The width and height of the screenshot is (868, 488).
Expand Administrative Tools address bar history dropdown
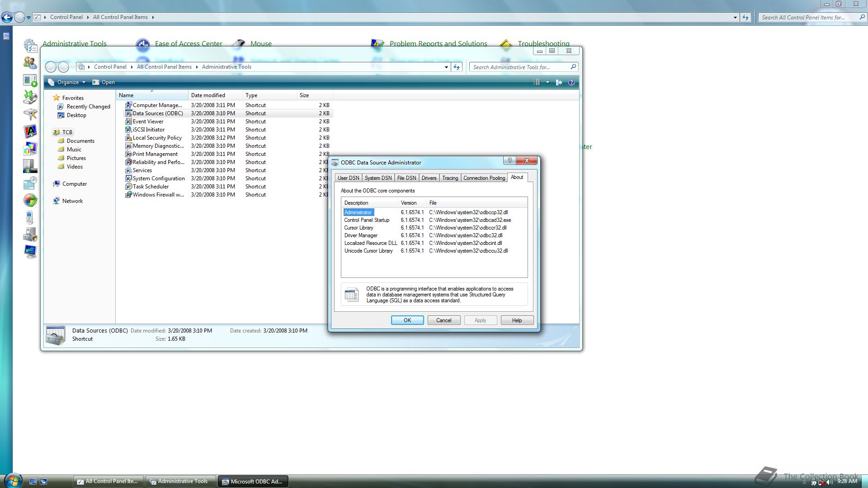pyautogui.click(x=446, y=67)
